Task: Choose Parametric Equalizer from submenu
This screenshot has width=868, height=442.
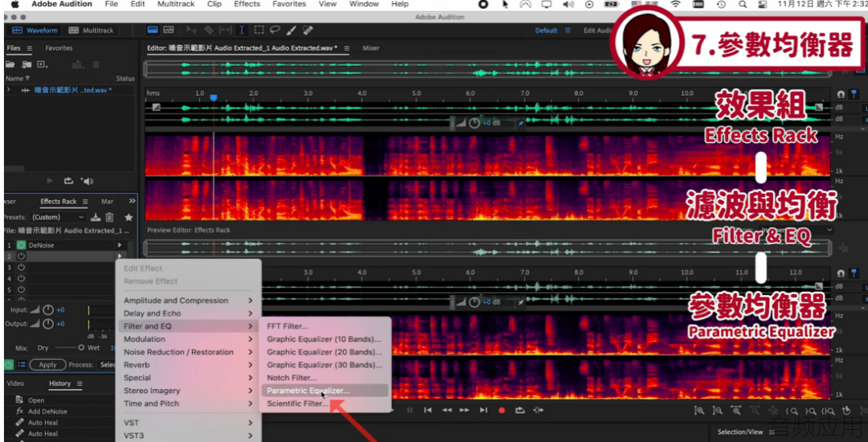Action: 325,391
